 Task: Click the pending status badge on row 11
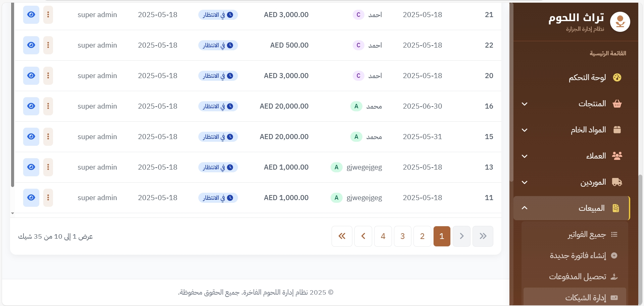click(x=218, y=198)
